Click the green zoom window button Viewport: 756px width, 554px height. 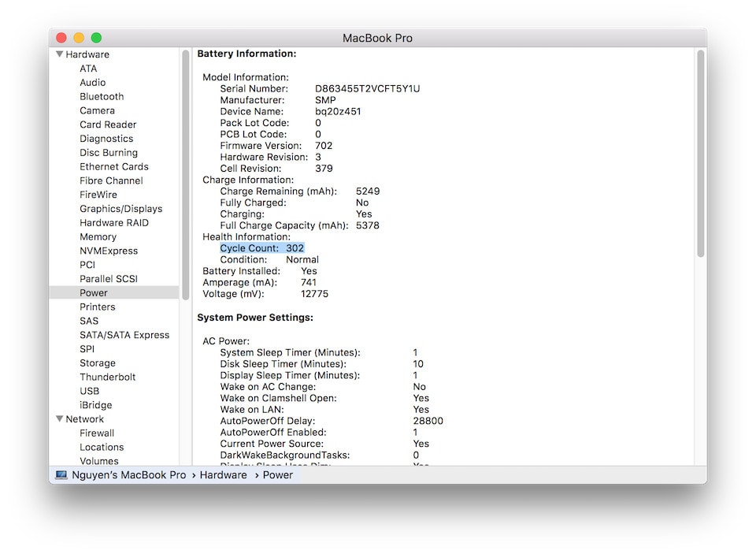[96, 38]
